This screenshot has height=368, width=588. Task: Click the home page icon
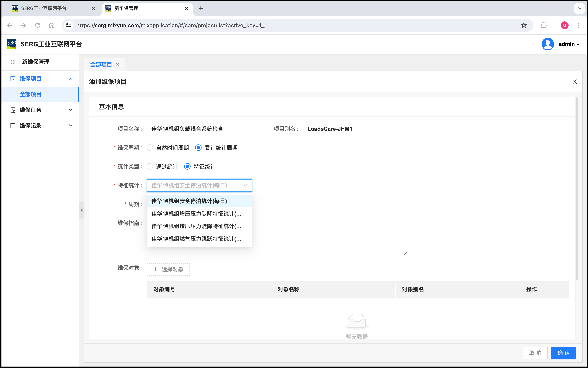(52, 25)
